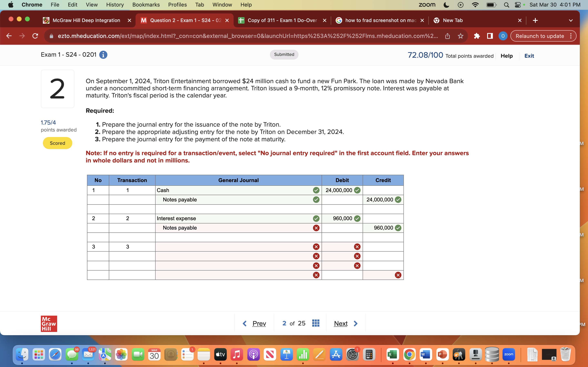This screenshot has height=367, width=588.
Task: Open the question navigation grid icon
Action: click(x=315, y=323)
